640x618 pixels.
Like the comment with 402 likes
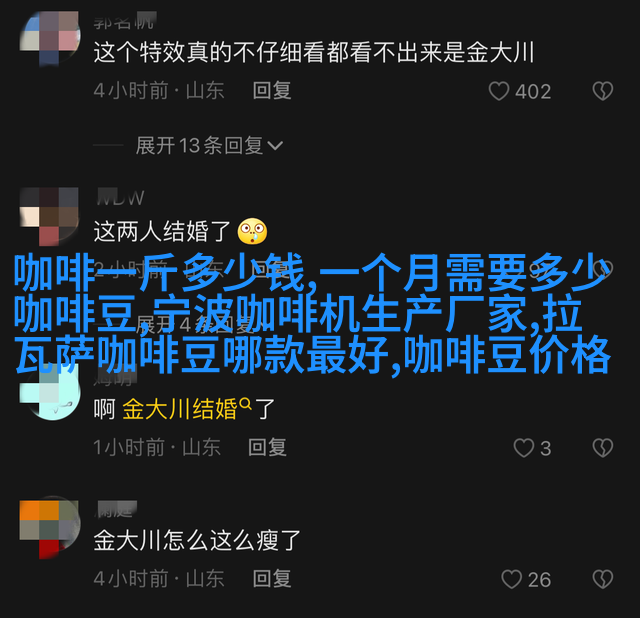[x=499, y=91]
